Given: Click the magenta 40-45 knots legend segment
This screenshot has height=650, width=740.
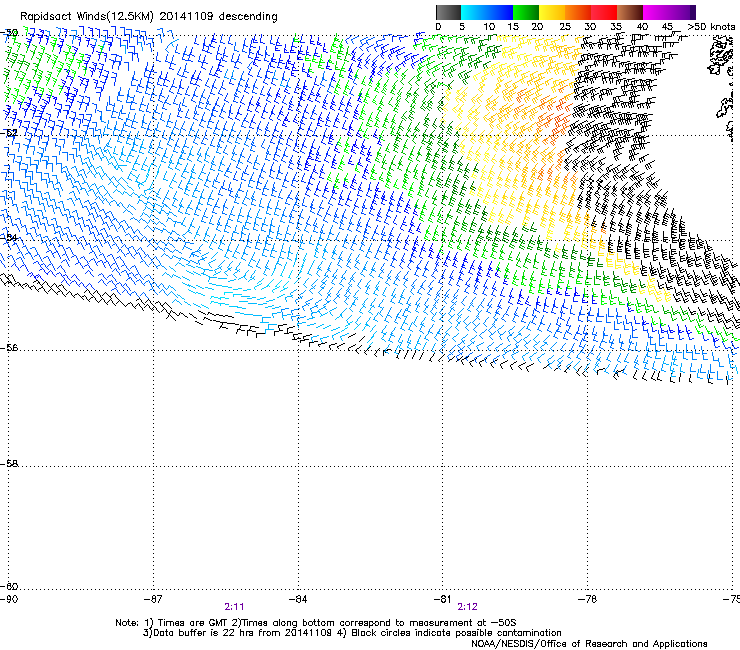Looking at the screenshot, I should (x=656, y=12).
